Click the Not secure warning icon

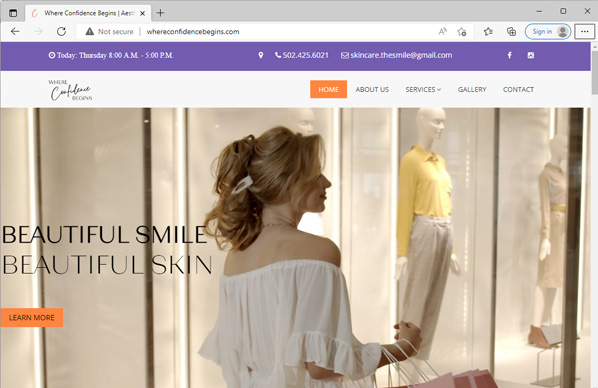[89, 32]
